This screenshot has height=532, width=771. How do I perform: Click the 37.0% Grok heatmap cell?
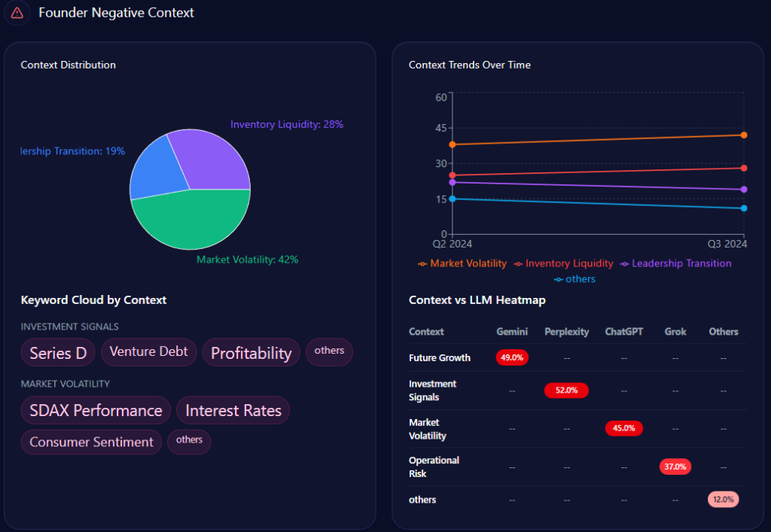tap(675, 467)
